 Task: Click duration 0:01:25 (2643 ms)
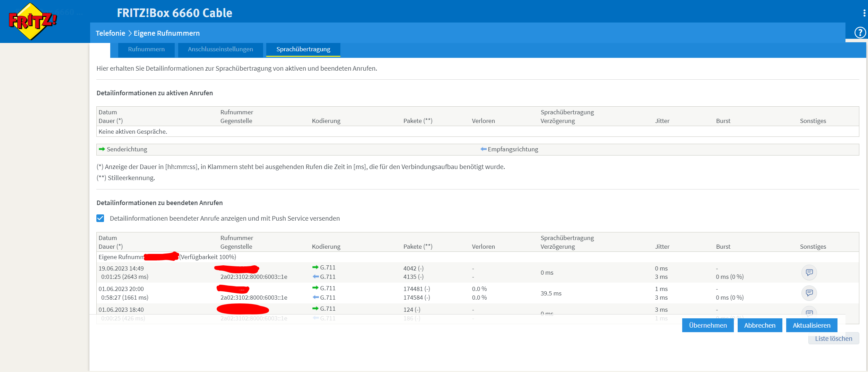click(x=125, y=277)
